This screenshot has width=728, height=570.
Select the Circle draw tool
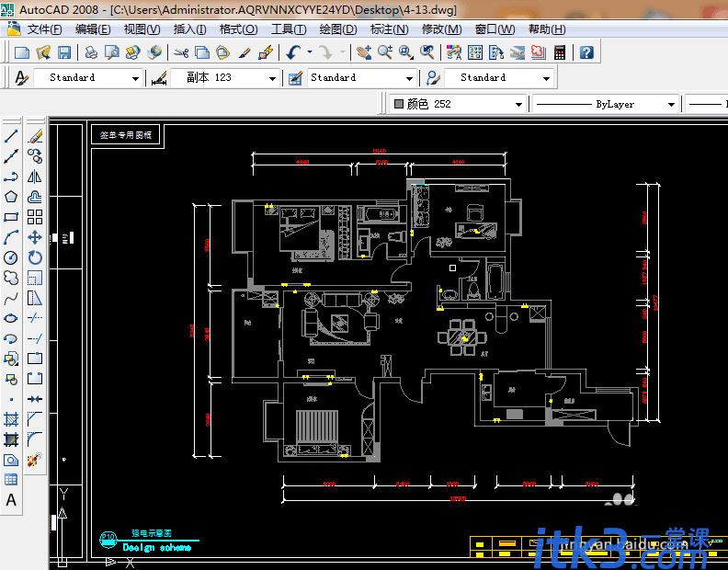[11, 257]
